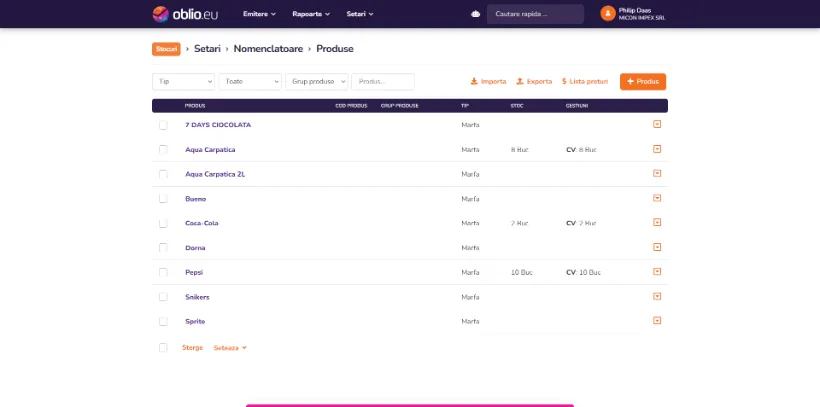Image resolution: width=820 pixels, height=407 pixels.
Task: Focus the Cautare rapida search box
Action: point(535,14)
